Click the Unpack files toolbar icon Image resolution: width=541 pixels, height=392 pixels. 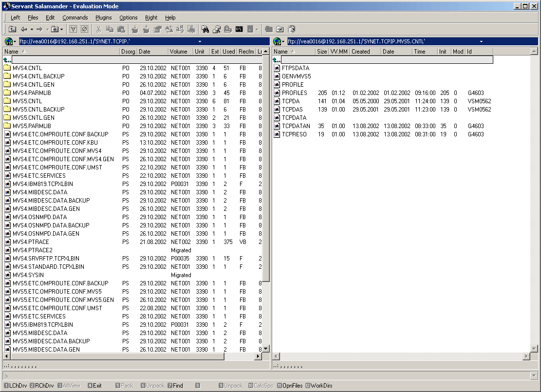coord(146,29)
